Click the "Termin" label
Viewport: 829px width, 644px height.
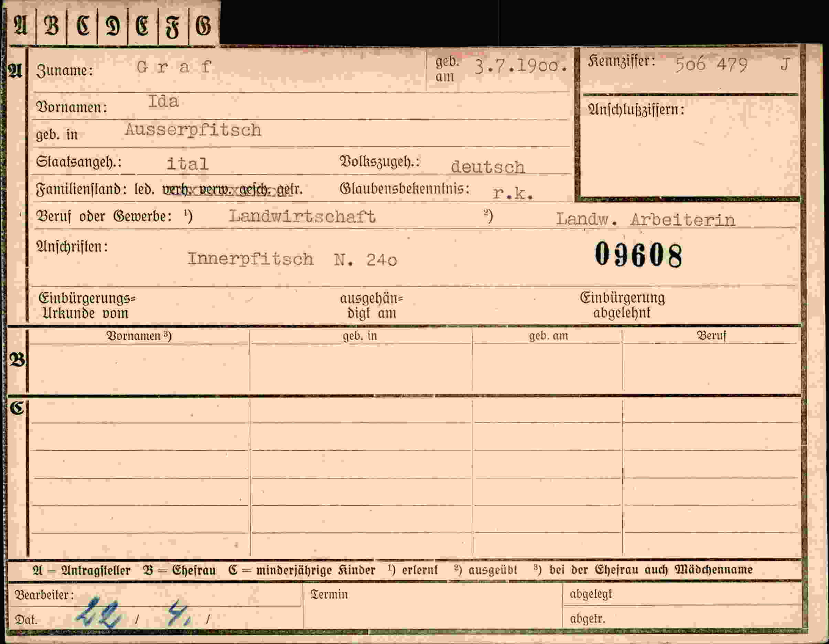[x=329, y=594]
